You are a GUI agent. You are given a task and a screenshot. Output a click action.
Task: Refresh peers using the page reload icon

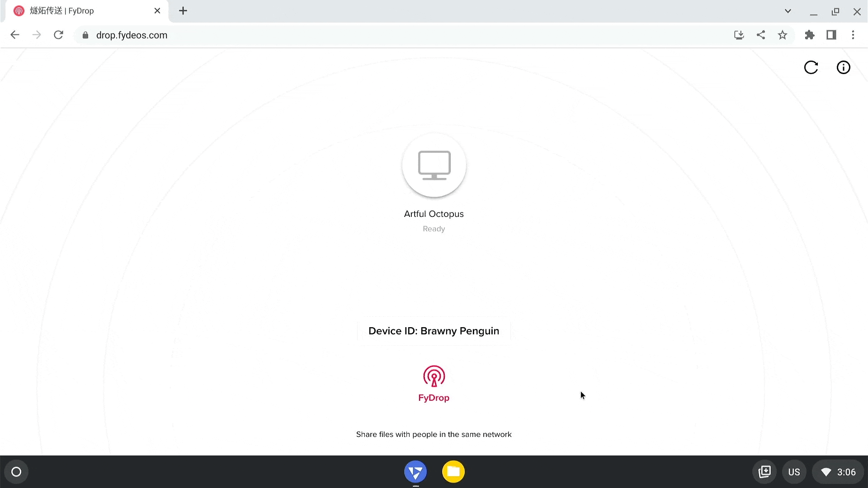click(x=811, y=67)
